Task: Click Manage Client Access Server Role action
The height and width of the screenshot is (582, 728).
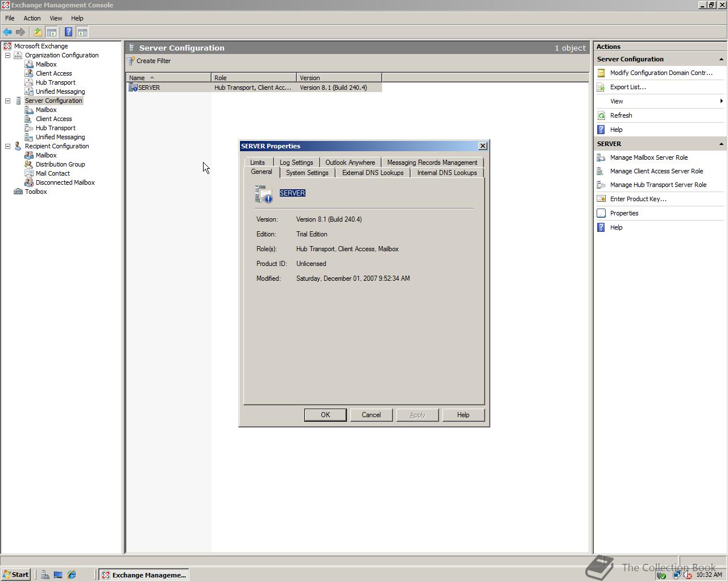Action: [x=656, y=171]
